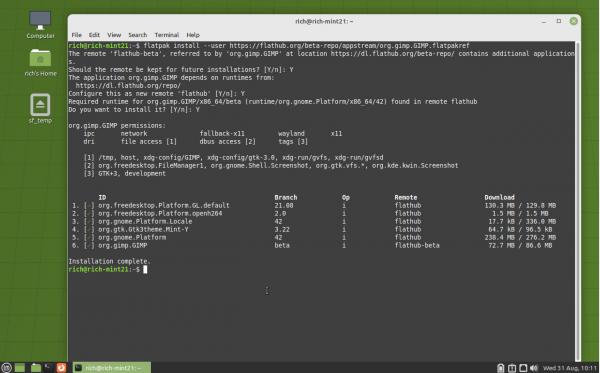
Task: Open the removable drives tray icon
Action: coord(500,368)
